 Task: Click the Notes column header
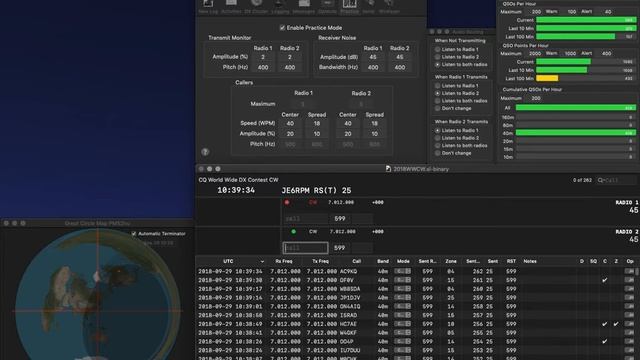[x=530, y=261]
